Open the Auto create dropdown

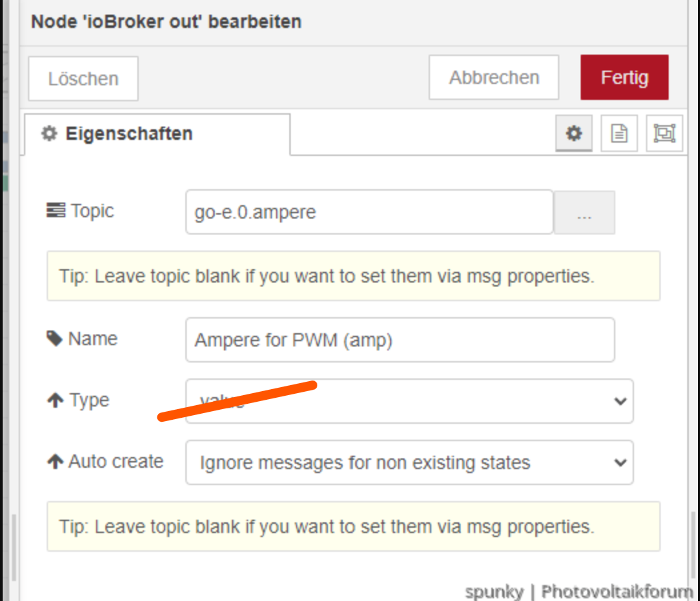coord(409,462)
